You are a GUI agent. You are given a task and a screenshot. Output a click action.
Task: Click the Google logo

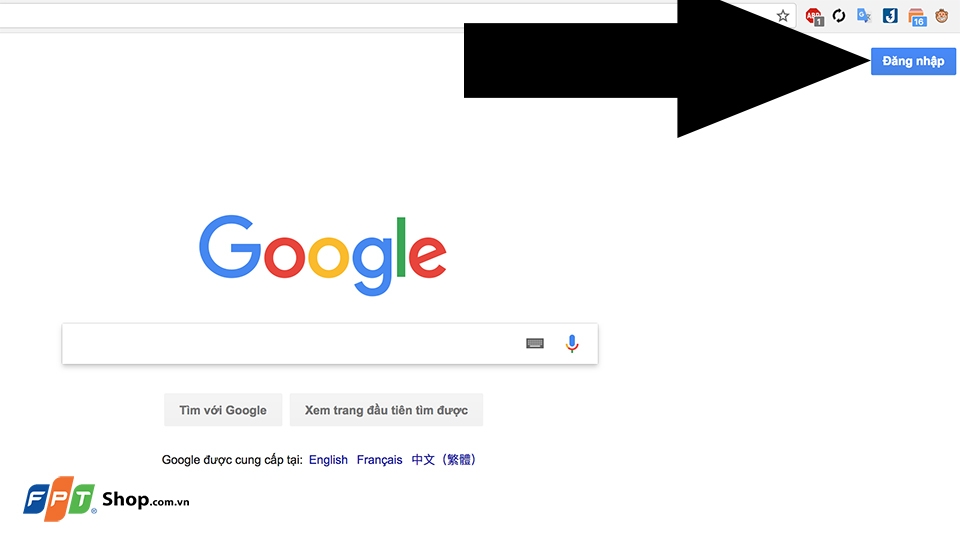323,255
